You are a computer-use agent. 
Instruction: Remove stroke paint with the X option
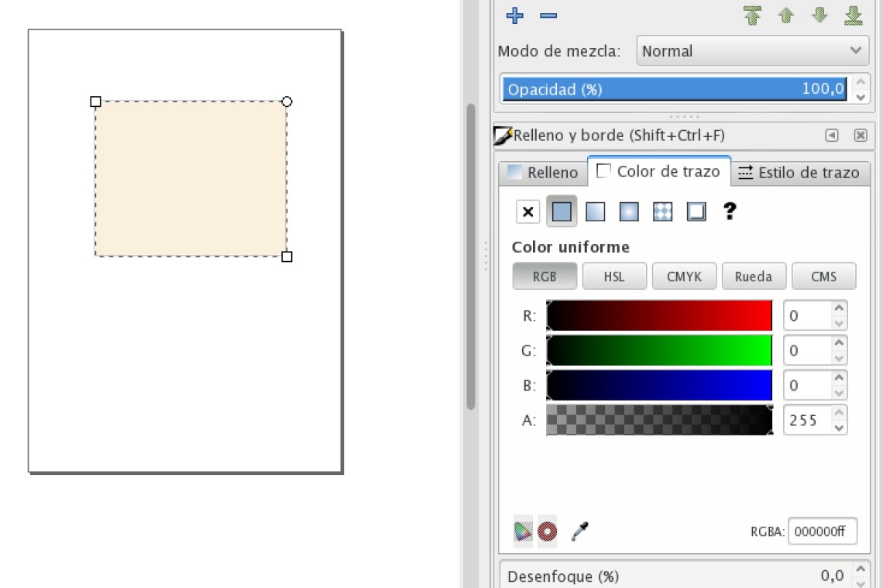(527, 211)
